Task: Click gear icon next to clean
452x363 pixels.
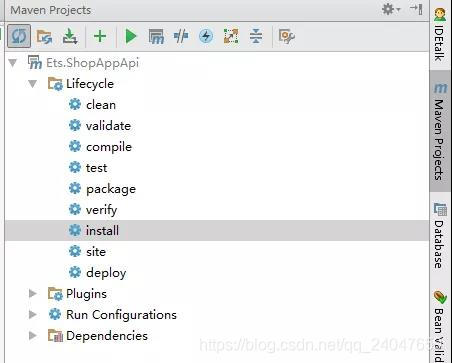Action: pyautogui.click(x=75, y=104)
